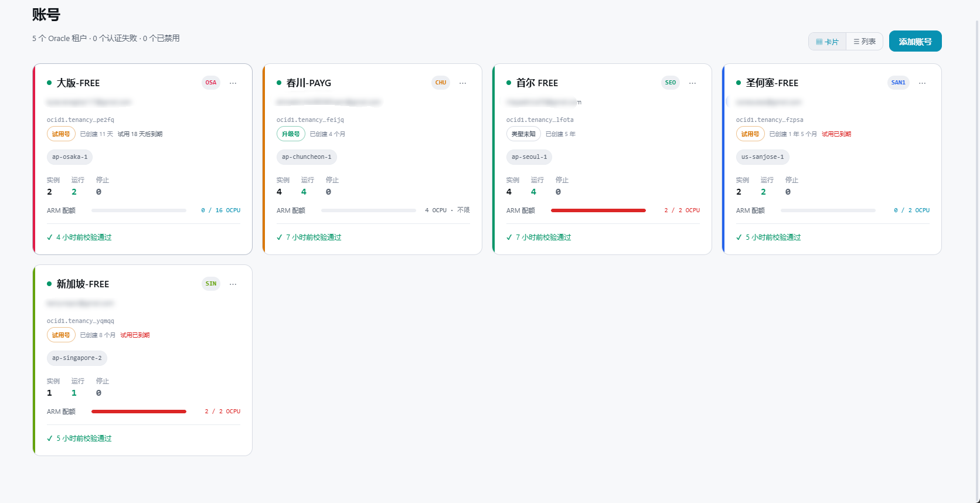Click the ap-singapore-2 region tag
980x503 pixels.
(x=77, y=358)
